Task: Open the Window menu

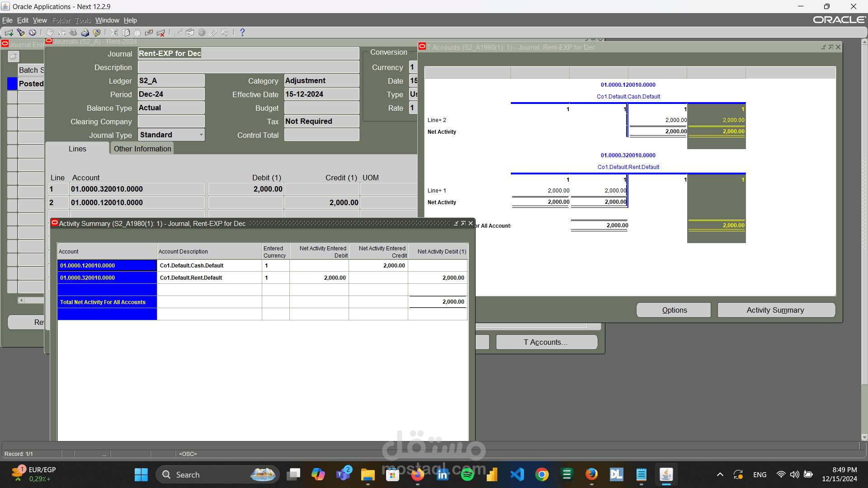Action: tap(107, 20)
